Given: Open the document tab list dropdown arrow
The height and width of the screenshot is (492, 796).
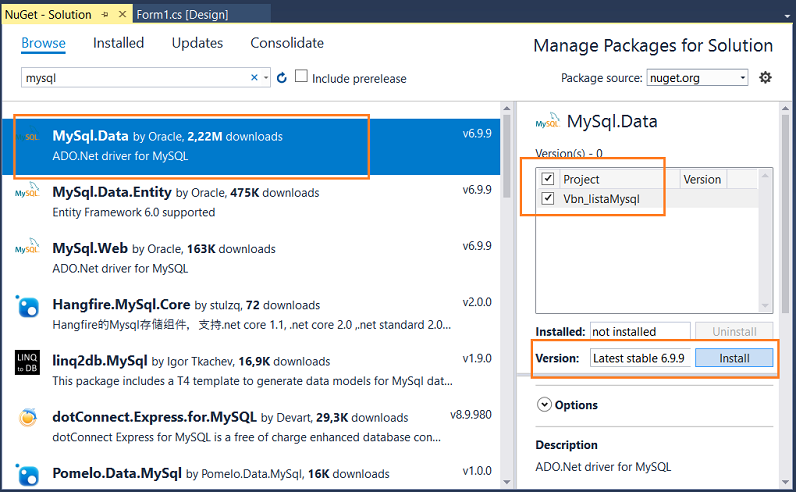Looking at the screenshot, I should (787, 16).
